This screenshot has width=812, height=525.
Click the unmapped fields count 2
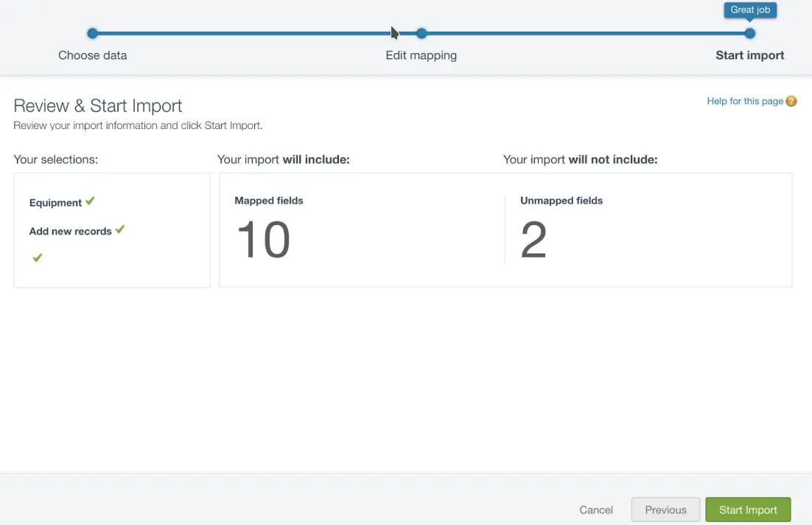(x=533, y=239)
